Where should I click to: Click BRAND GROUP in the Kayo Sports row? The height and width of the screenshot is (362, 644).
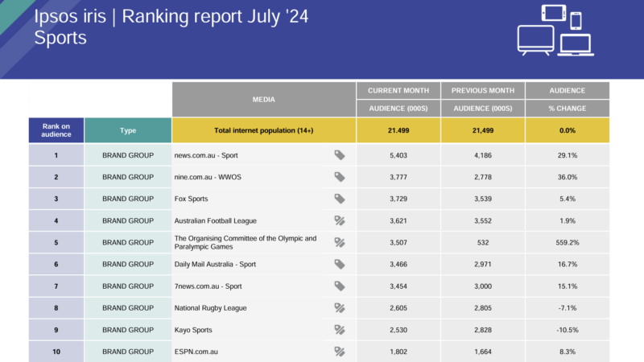[x=128, y=330]
